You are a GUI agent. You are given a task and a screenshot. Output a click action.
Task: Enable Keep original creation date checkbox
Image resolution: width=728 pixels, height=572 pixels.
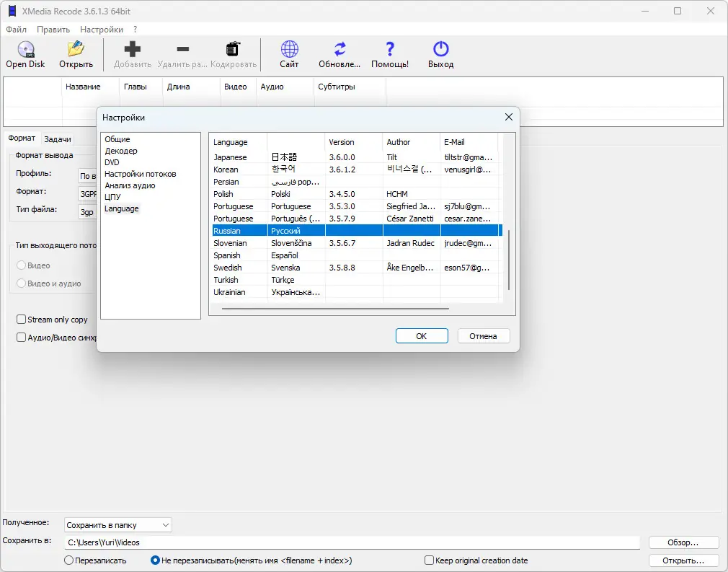click(x=429, y=560)
